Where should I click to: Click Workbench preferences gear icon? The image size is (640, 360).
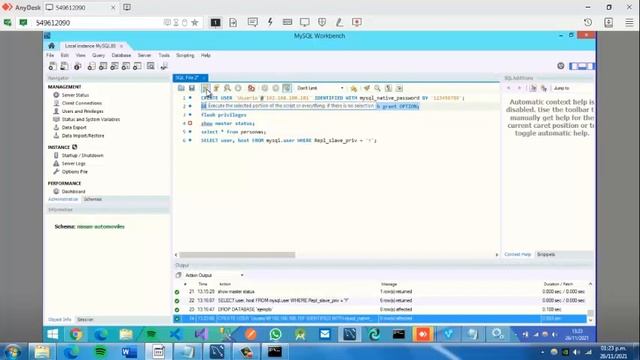click(x=561, y=66)
